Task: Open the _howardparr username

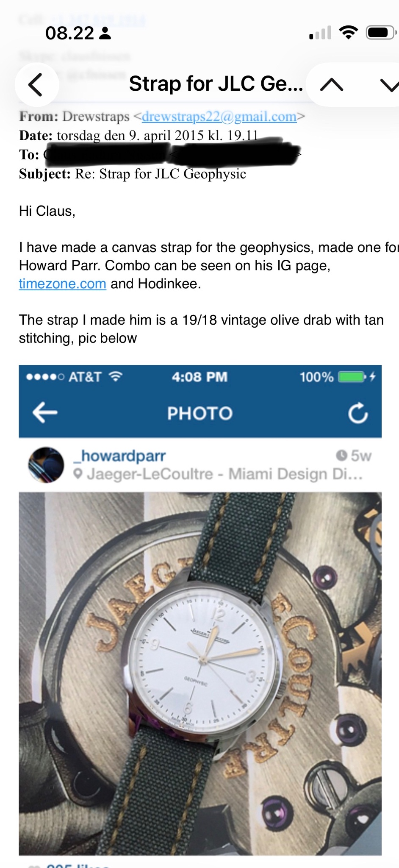Action: pyautogui.click(x=119, y=456)
